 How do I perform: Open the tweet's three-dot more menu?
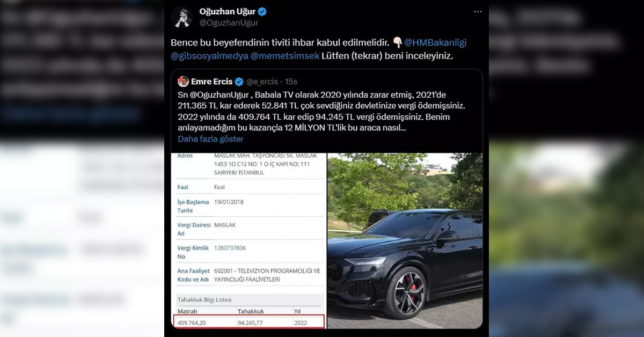[x=477, y=12]
